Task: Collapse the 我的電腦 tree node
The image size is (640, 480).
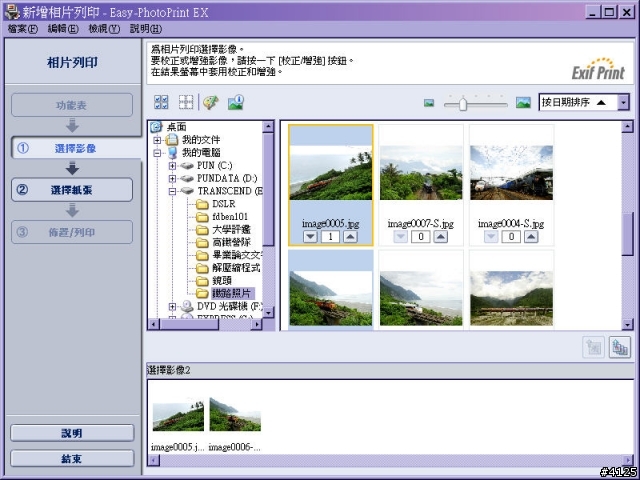Action: 157,153
